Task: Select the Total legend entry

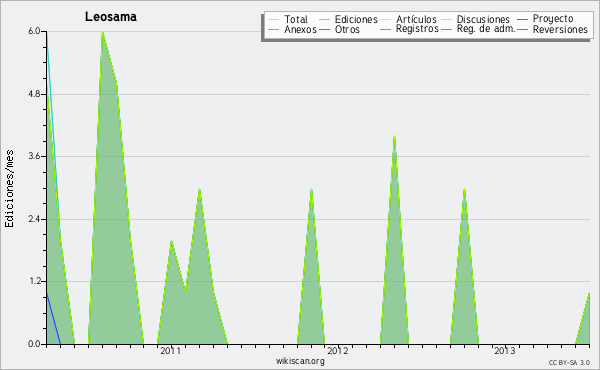Action: point(296,19)
